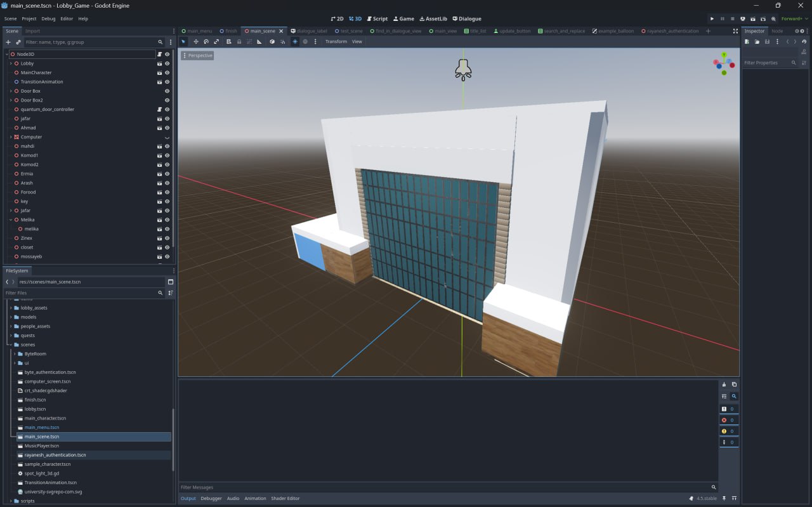Image resolution: width=812 pixels, height=507 pixels.
Task: Open the Transform menu in viewport toolbar
Action: pos(336,42)
